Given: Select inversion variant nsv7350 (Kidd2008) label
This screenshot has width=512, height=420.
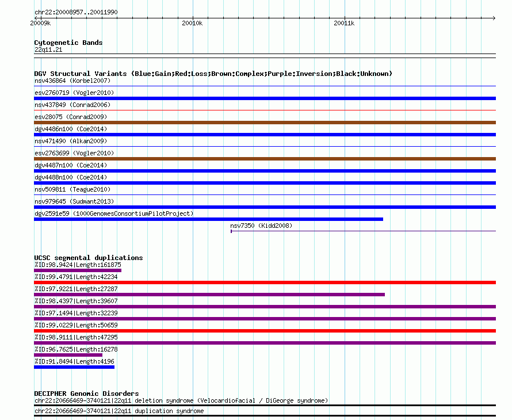Looking at the screenshot, I should pyautogui.click(x=261, y=226).
